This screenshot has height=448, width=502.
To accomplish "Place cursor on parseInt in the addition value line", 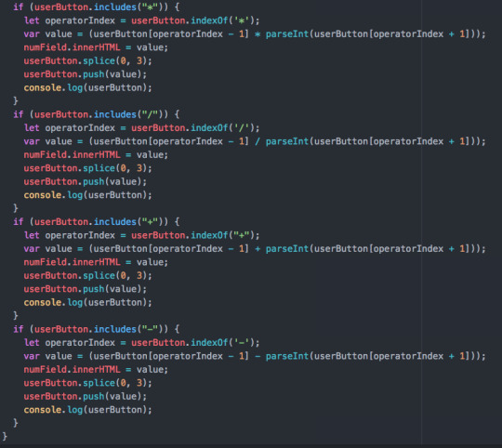I will (287, 249).
